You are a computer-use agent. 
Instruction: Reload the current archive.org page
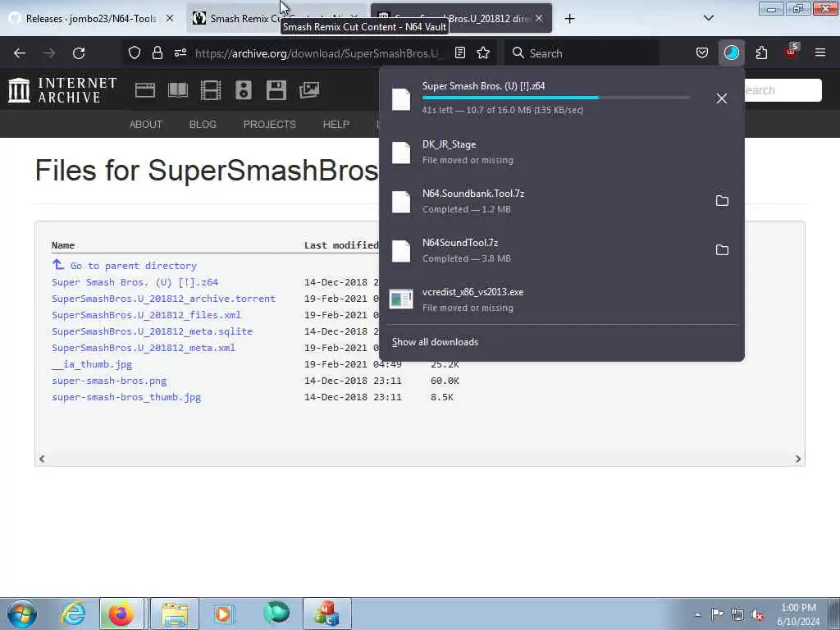click(79, 53)
